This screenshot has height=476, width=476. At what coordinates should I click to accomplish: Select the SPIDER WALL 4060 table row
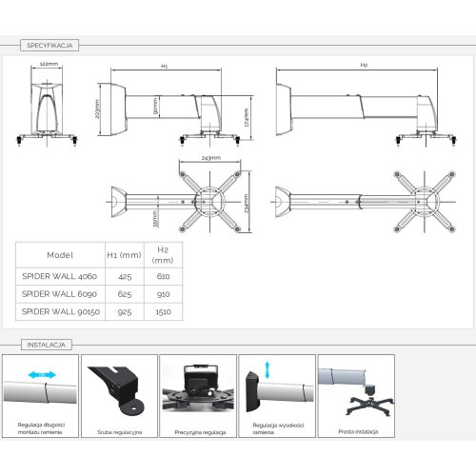tap(99, 276)
